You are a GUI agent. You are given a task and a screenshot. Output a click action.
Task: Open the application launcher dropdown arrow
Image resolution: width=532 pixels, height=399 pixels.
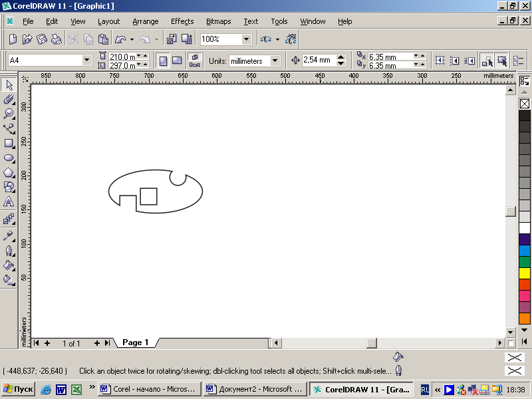pyautogui.click(x=277, y=39)
